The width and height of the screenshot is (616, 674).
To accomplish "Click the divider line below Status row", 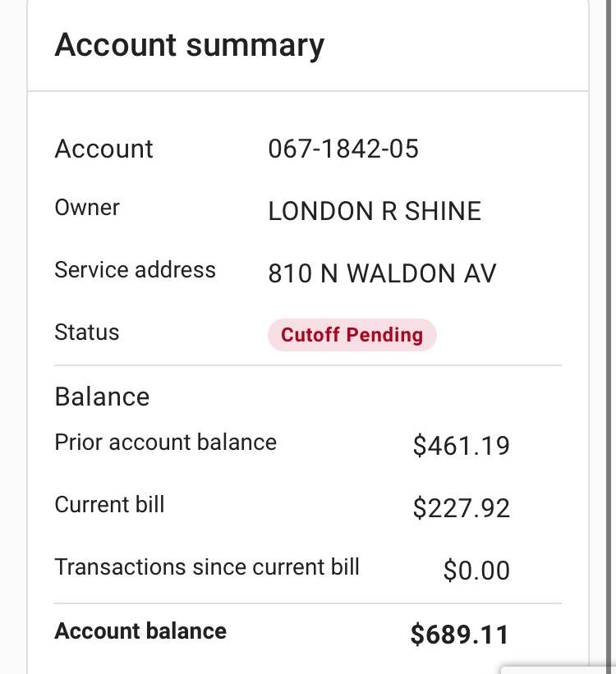I will (x=308, y=365).
